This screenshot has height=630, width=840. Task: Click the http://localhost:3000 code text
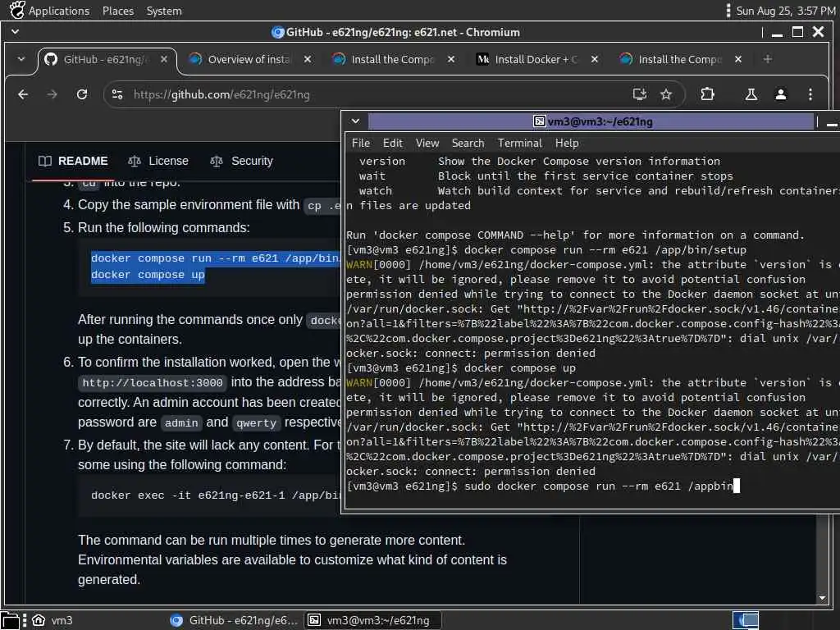(x=152, y=383)
